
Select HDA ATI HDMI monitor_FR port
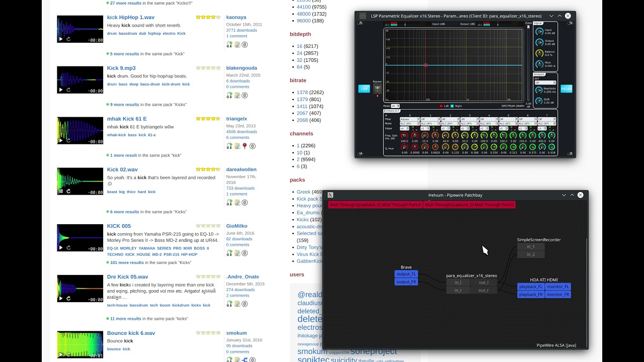[557, 294]
